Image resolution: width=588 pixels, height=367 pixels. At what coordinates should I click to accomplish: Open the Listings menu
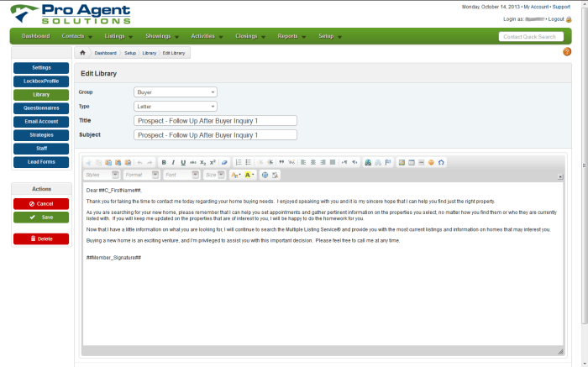(x=118, y=36)
